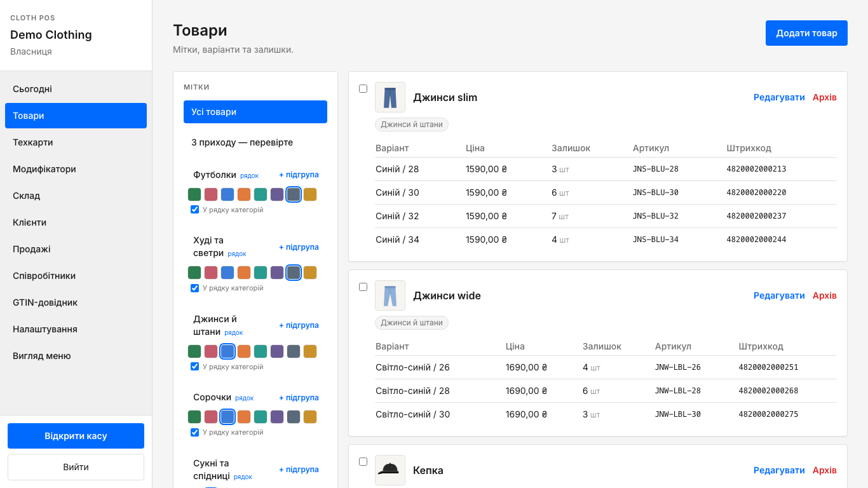Add a підгрупа to Футболки
Viewport: 868px width, 488px height.
299,175
